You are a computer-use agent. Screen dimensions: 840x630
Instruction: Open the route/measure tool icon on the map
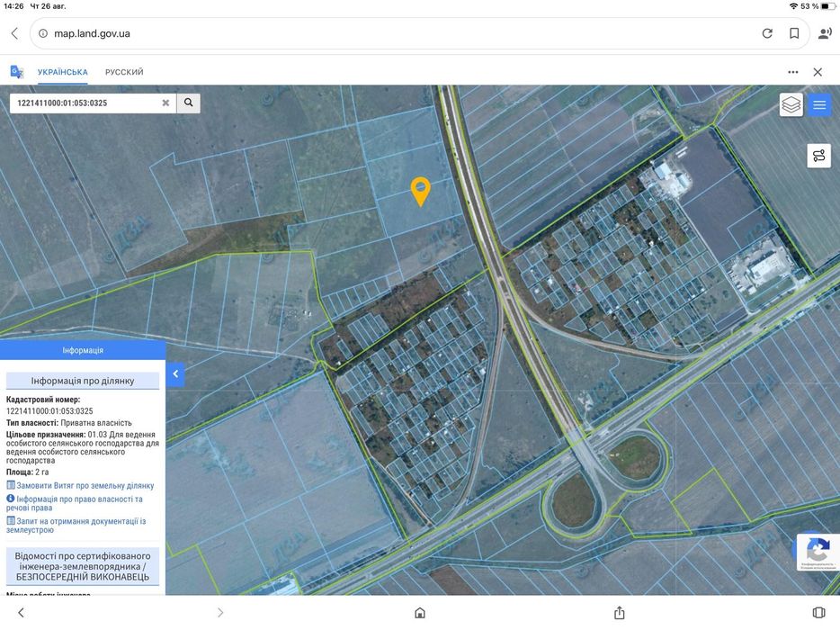[x=819, y=156]
